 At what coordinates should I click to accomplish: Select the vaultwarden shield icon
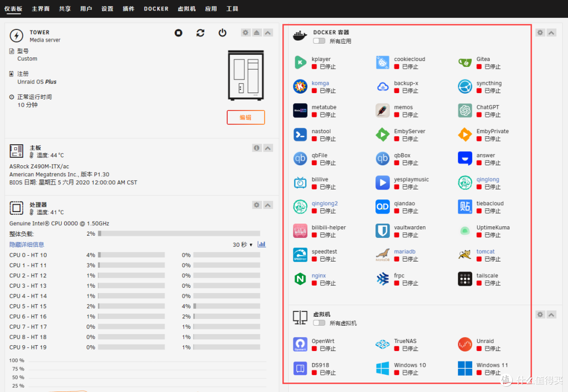(382, 231)
